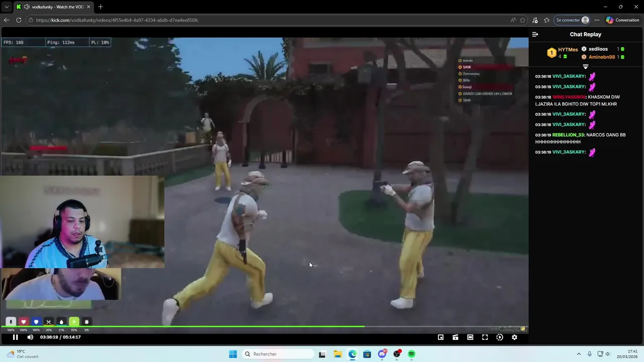Click the taskbar microphone icon
The width and height of the screenshot is (644, 362).
(x=590, y=354)
